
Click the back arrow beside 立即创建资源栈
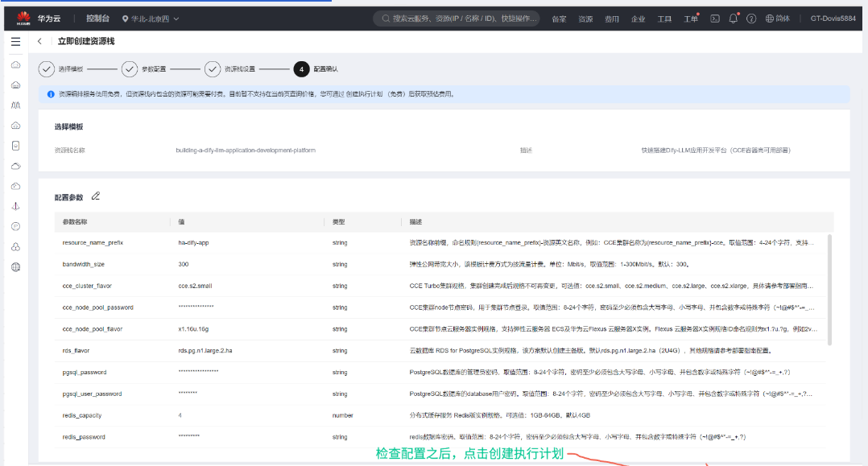pos(40,41)
